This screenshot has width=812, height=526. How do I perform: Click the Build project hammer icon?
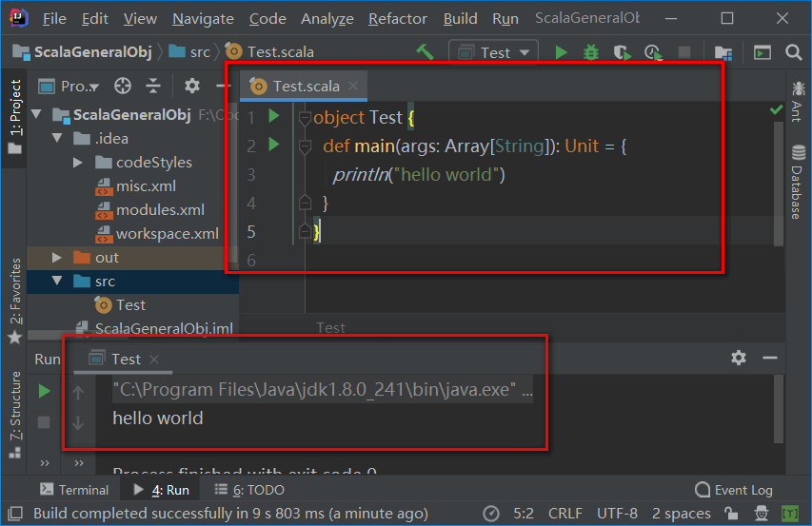tap(425, 52)
